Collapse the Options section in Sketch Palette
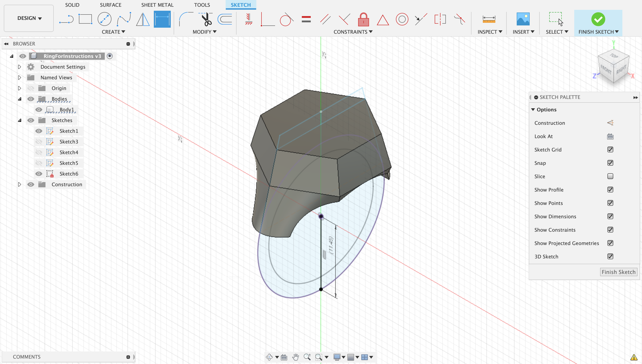642x364 pixels. tap(533, 110)
